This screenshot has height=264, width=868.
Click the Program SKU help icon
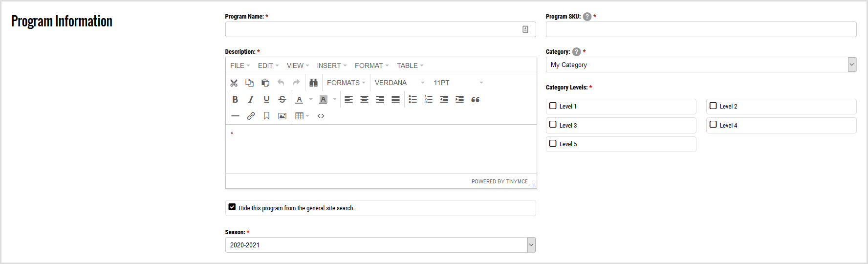point(587,17)
